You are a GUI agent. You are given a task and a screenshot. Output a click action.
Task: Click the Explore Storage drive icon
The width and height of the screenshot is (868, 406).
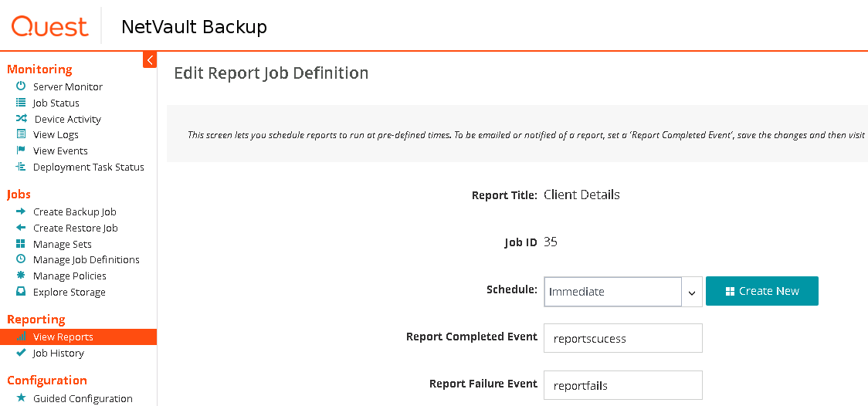(x=21, y=292)
